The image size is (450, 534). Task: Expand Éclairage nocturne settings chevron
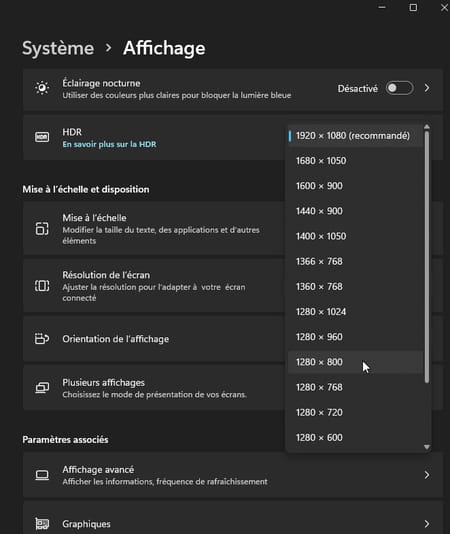427,88
